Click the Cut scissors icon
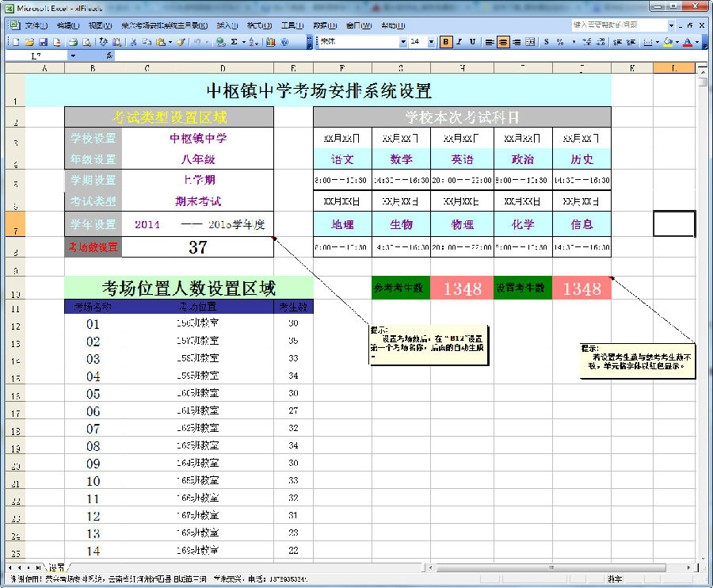Screen dimensions: 713x588 click(x=134, y=42)
